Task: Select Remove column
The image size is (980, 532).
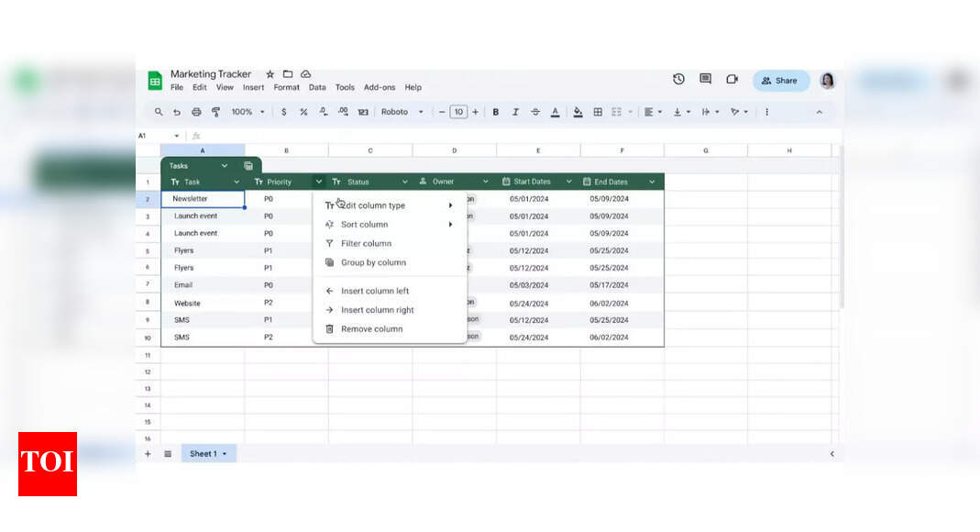Action: [x=370, y=328]
